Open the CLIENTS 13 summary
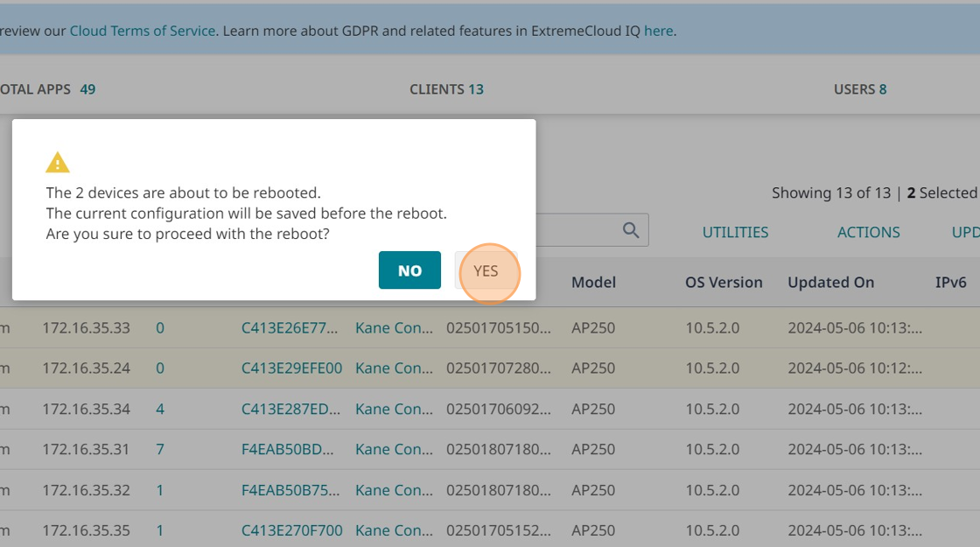The width and height of the screenshot is (980, 547). pyautogui.click(x=446, y=89)
